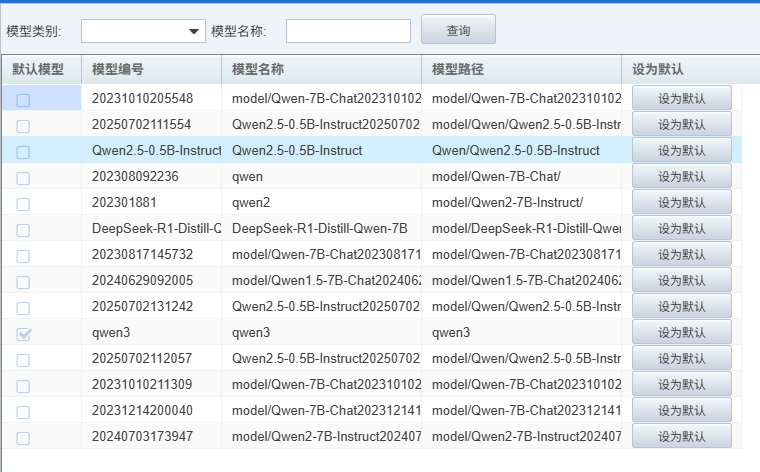Check the checkbox for row 20231214200040
The image size is (760, 472).
coord(23,412)
